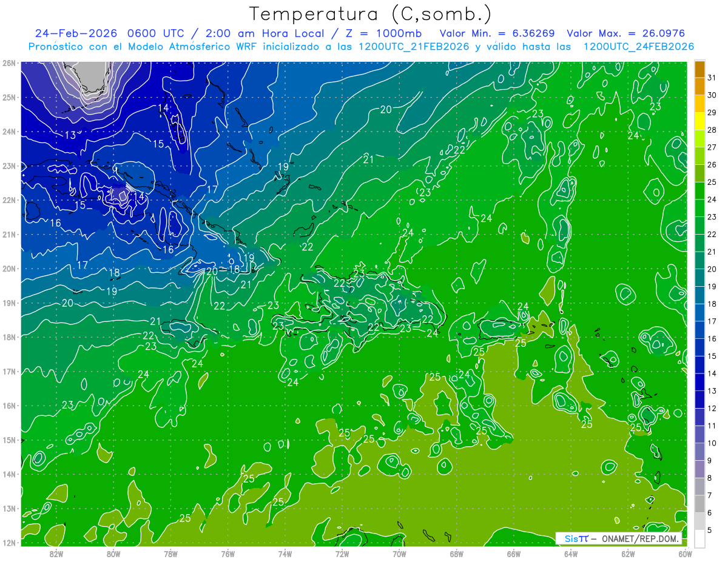Click the '78W' longitude axis label
The height and width of the screenshot is (562, 728).
pos(170,554)
